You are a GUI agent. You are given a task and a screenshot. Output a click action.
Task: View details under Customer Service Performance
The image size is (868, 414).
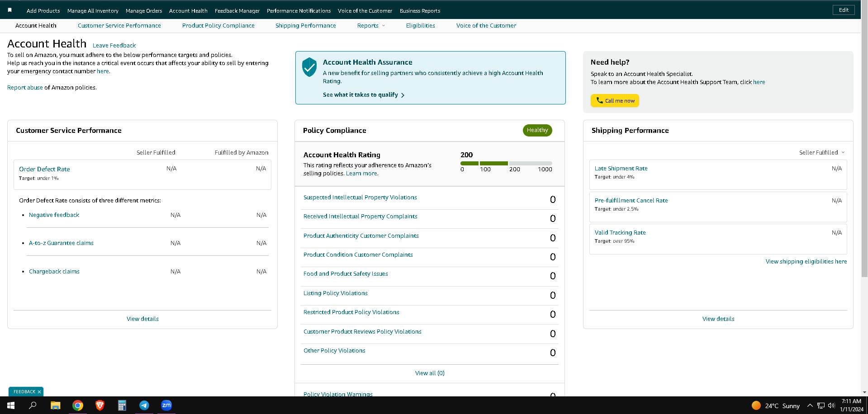[142, 319]
